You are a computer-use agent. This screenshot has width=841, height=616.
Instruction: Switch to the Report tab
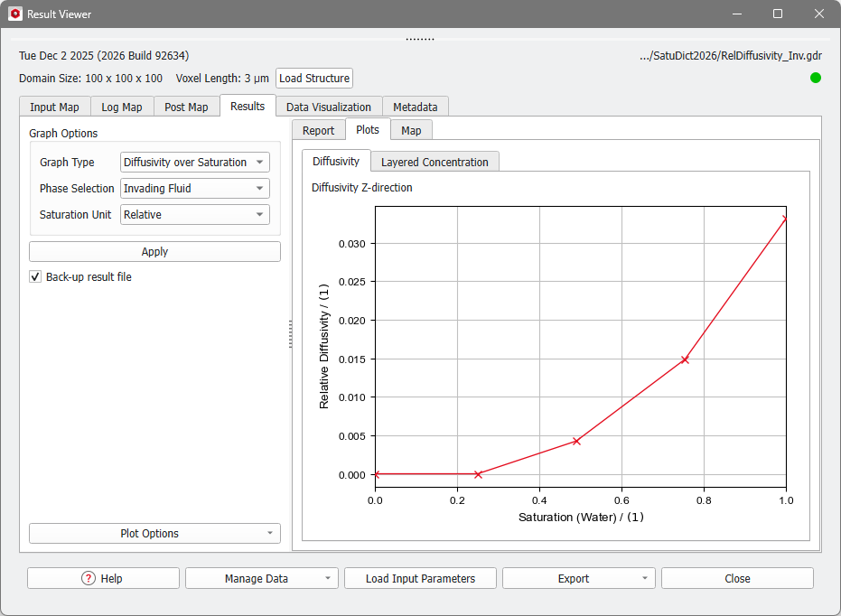tap(318, 129)
